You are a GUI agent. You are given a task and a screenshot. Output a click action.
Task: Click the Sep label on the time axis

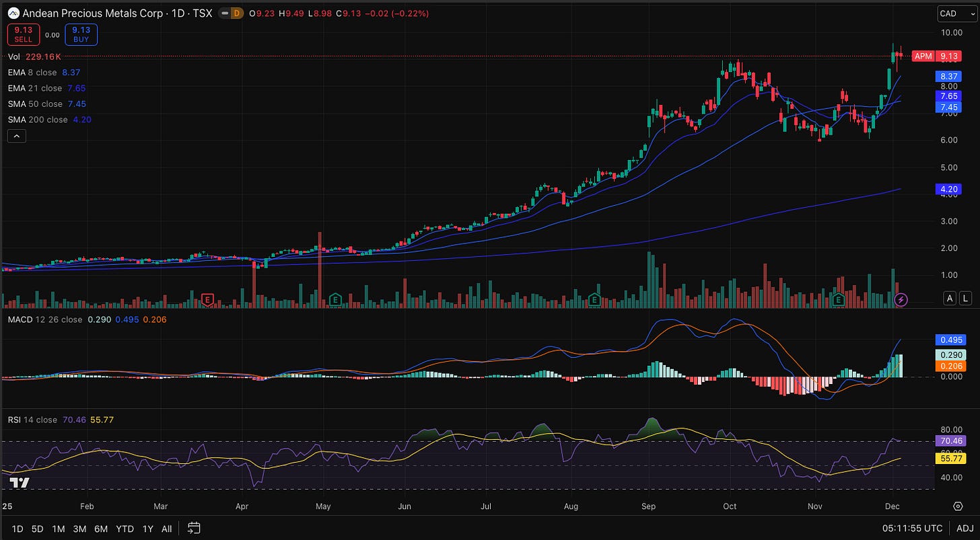[649, 505]
